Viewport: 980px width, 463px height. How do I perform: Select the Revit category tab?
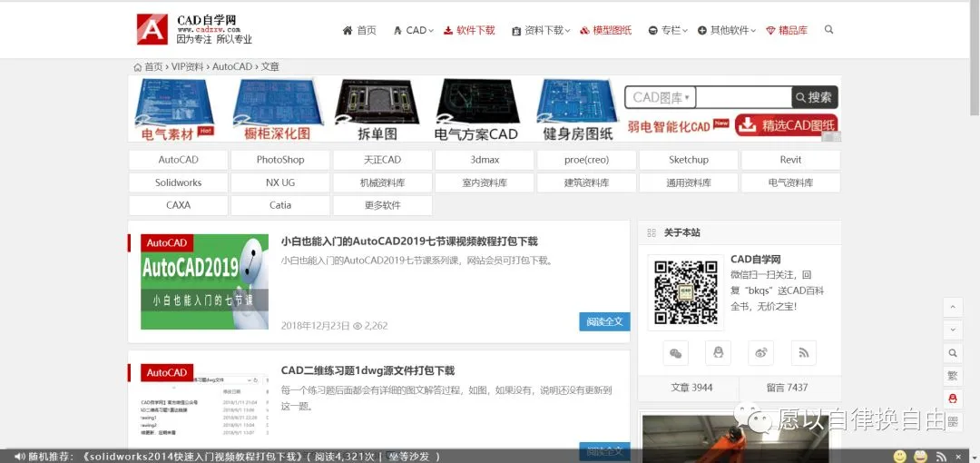click(790, 160)
